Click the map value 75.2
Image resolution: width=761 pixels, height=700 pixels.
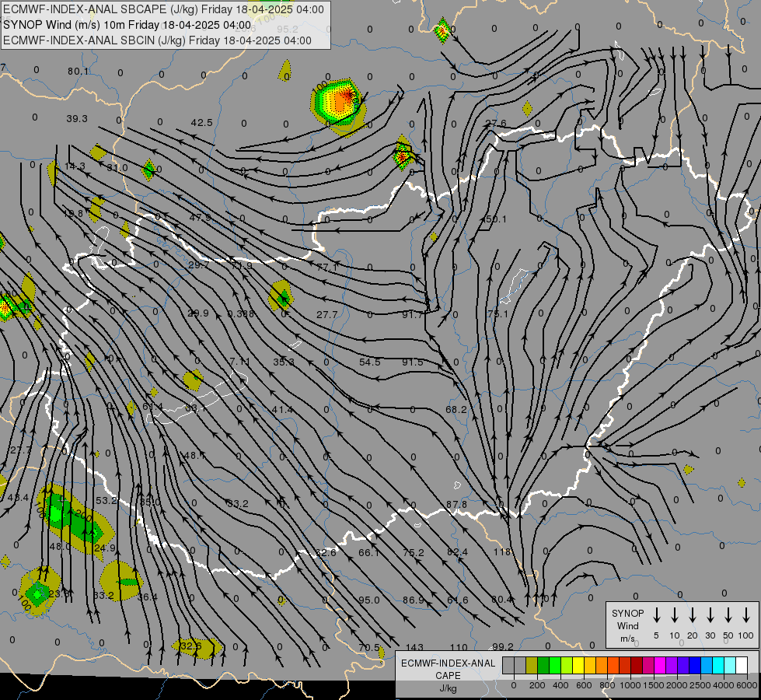[x=414, y=552]
